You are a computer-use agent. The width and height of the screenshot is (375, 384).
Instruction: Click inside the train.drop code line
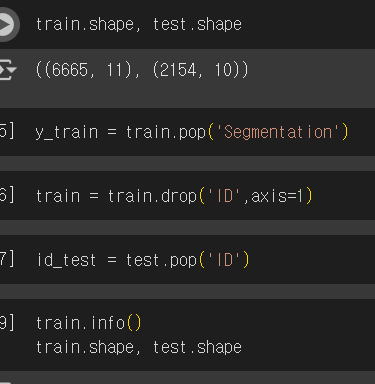tap(174, 196)
